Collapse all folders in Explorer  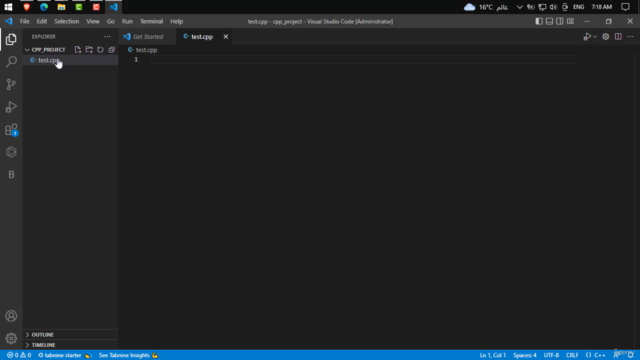tap(111, 49)
